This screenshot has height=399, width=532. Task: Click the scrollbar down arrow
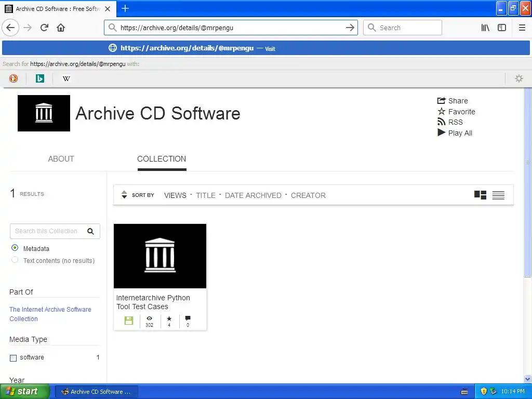pyautogui.click(x=528, y=379)
